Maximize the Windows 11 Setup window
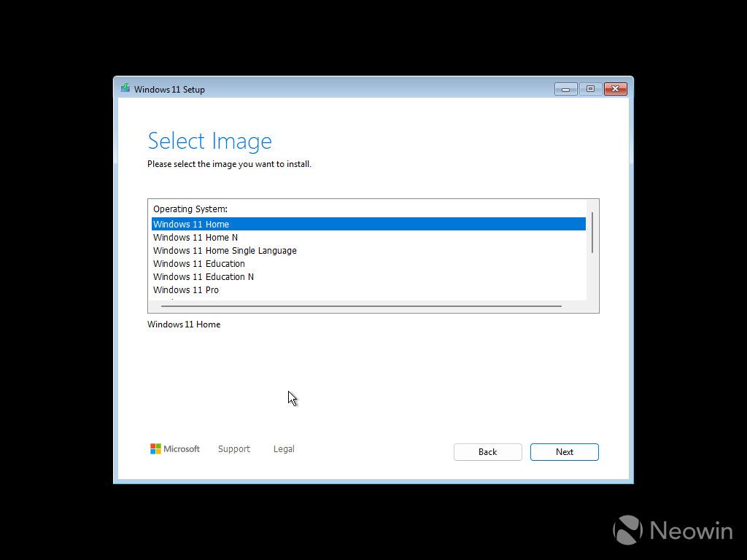The width and height of the screenshot is (747, 560). click(x=590, y=89)
